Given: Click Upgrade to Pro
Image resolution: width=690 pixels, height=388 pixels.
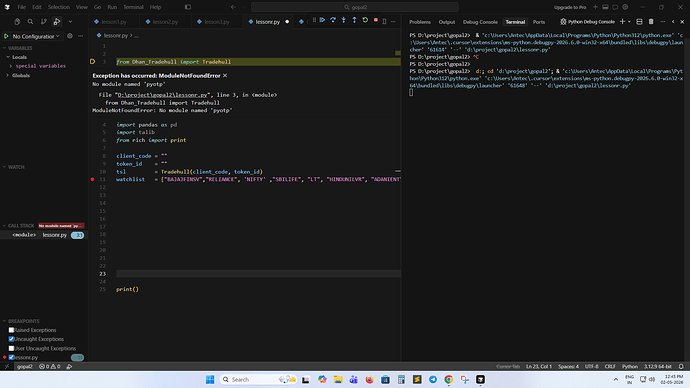Looking at the screenshot, I should click(570, 7).
